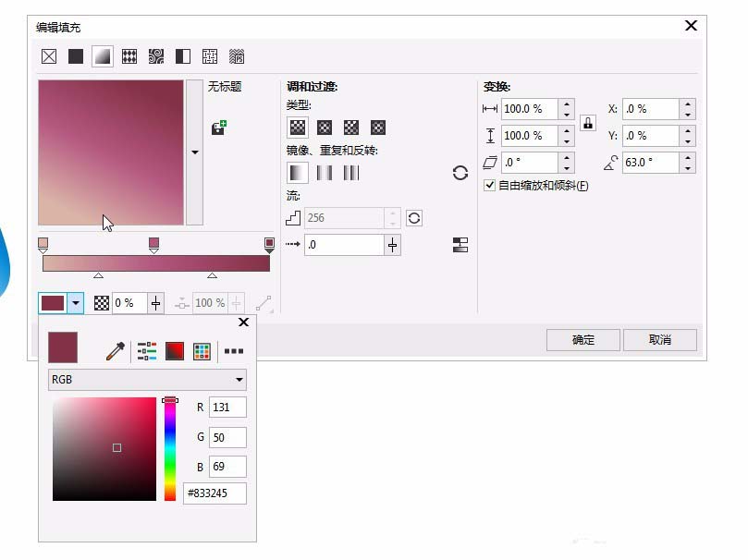Click the X offset field
The height and width of the screenshot is (560, 748).
coord(651,109)
